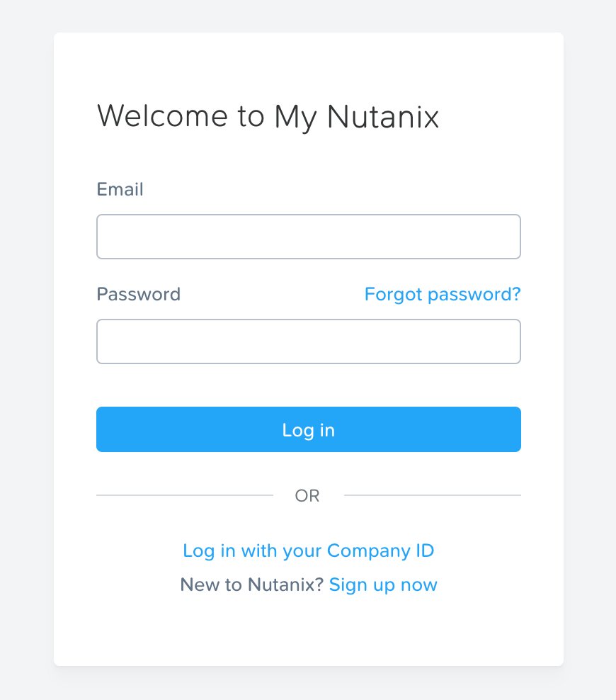This screenshot has height=700, width=616.
Task: Click the divider line left of OR
Action: click(x=184, y=495)
